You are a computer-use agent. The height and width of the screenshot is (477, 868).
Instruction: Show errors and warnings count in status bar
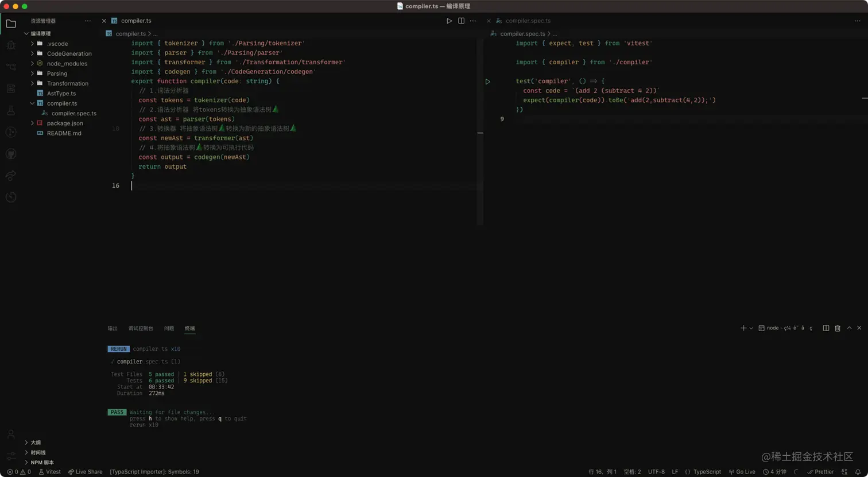20,472
